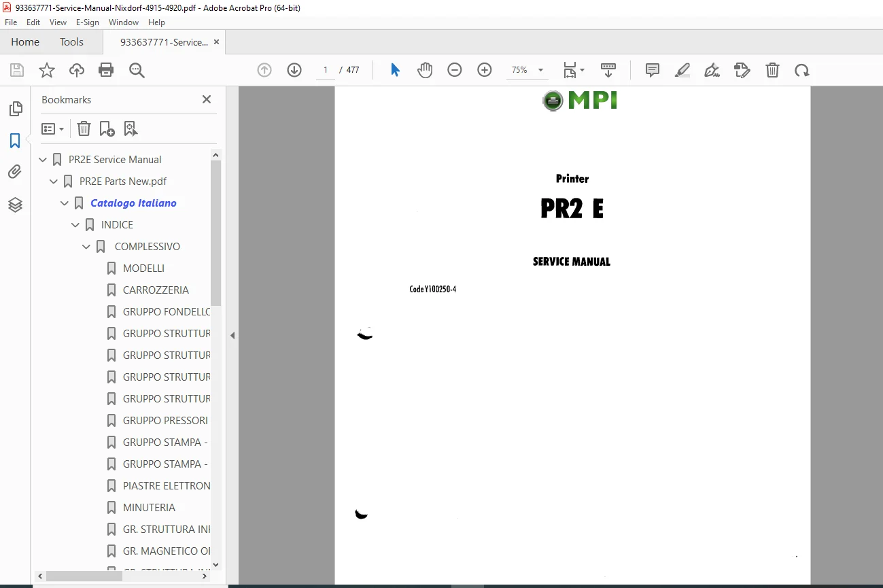Viewport: 883px width, 588px height.
Task: Print the document using the printer icon
Action: point(106,70)
